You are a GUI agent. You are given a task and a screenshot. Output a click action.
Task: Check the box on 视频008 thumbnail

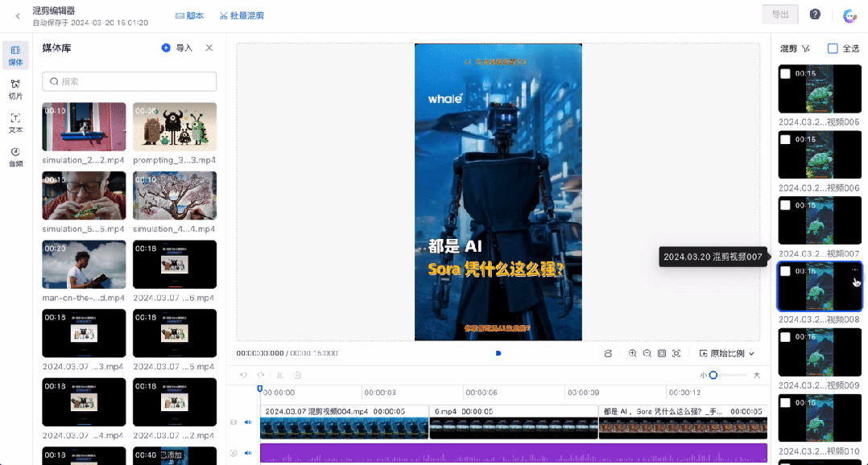785,271
